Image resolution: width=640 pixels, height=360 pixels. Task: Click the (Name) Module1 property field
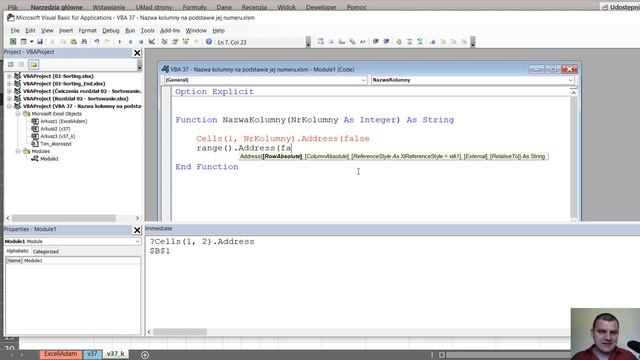73,260
